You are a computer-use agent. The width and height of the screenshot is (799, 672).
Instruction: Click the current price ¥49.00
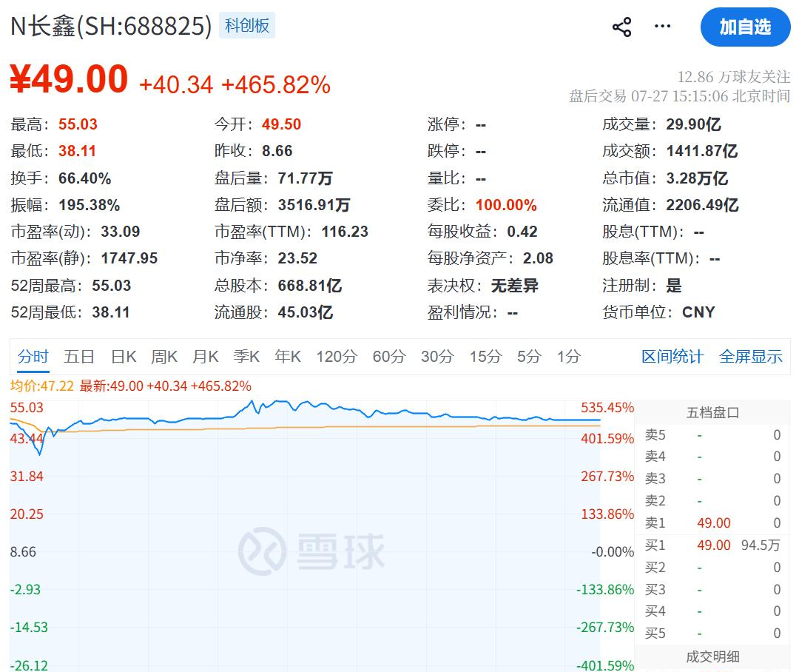coord(69,79)
